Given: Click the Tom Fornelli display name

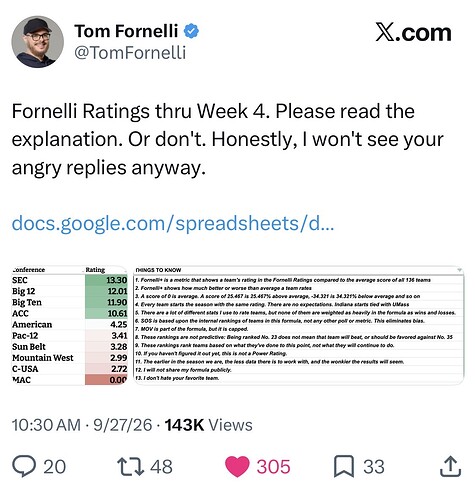Looking at the screenshot, I should point(126,31).
